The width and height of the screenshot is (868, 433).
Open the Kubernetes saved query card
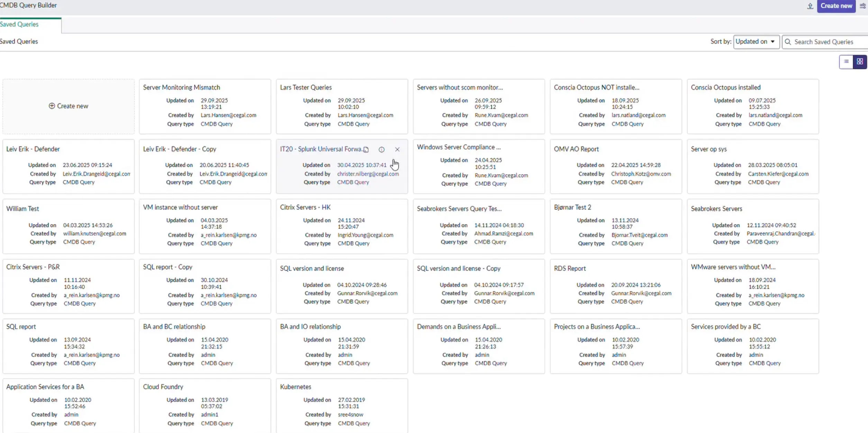295,387
